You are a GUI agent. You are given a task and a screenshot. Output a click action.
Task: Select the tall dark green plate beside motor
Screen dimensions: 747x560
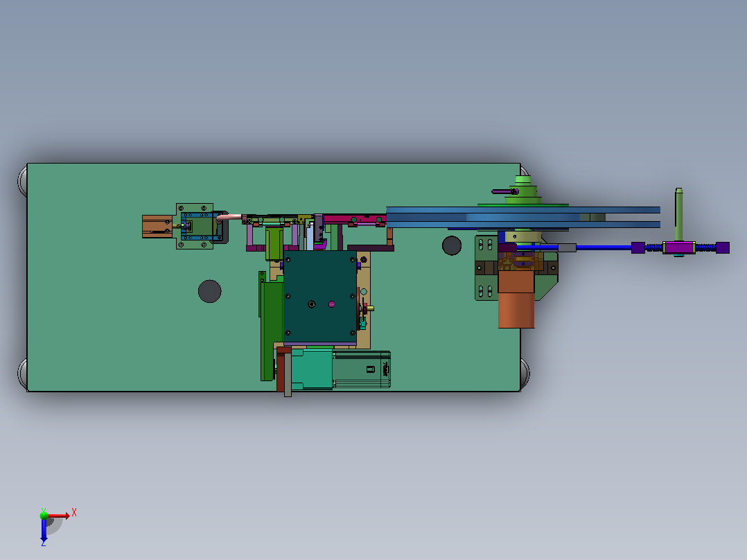coord(272,331)
